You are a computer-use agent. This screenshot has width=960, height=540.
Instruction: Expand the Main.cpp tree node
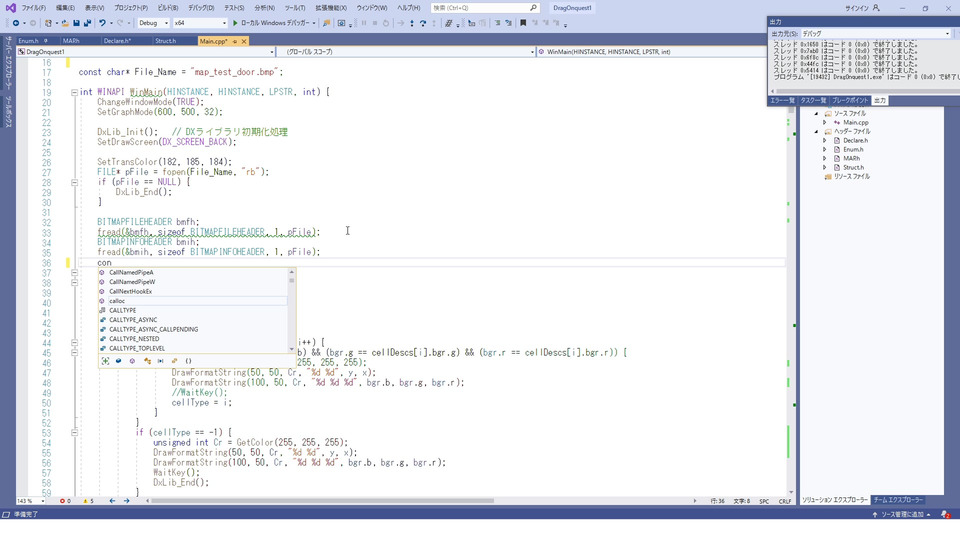pos(824,122)
